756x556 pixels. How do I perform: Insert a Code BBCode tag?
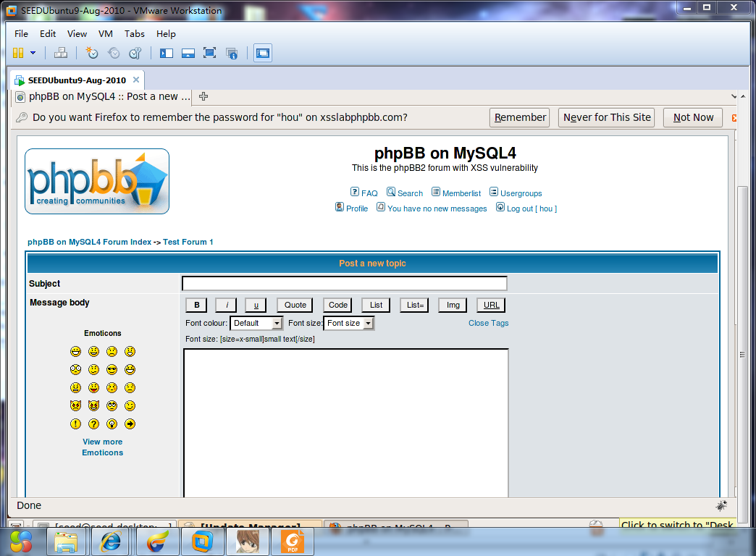[338, 306]
